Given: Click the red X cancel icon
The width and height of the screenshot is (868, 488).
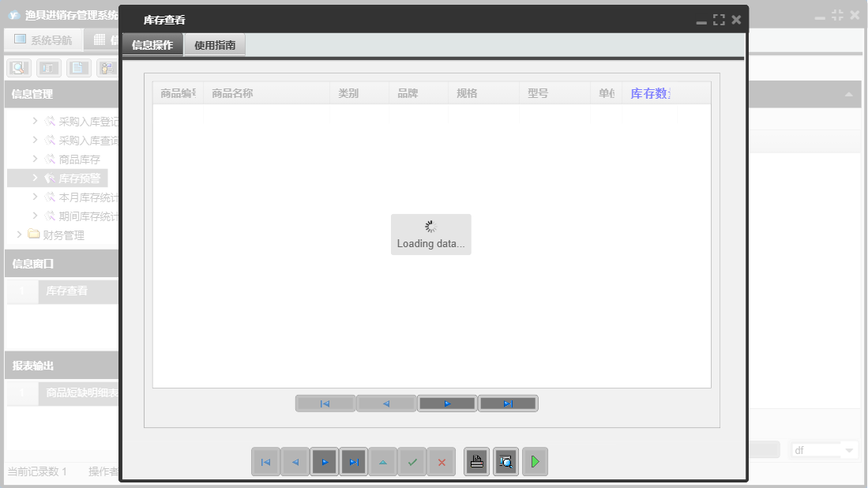Looking at the screenshot, I should click(441, 462).
